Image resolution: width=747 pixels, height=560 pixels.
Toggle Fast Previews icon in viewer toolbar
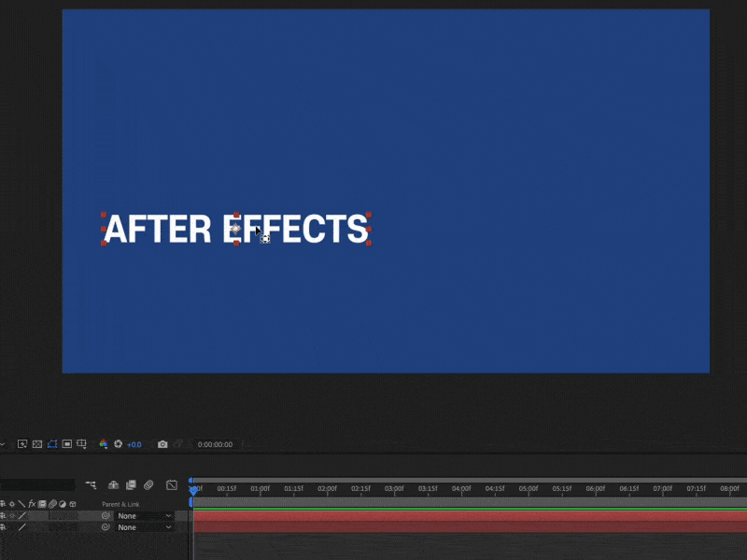21,444
